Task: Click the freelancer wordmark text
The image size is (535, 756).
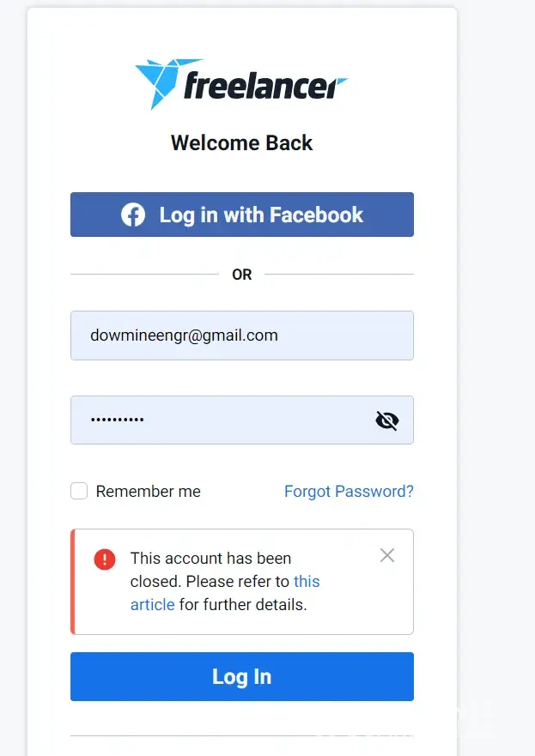Action: coord(264,85)
